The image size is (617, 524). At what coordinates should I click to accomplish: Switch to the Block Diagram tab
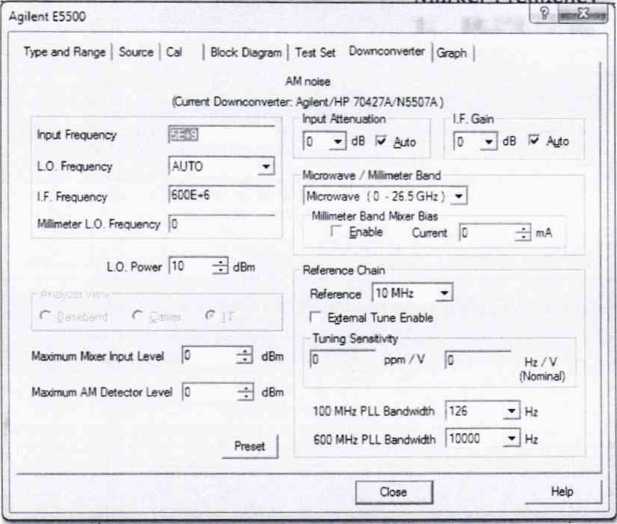pyautogui.click(x=246, y=52)
